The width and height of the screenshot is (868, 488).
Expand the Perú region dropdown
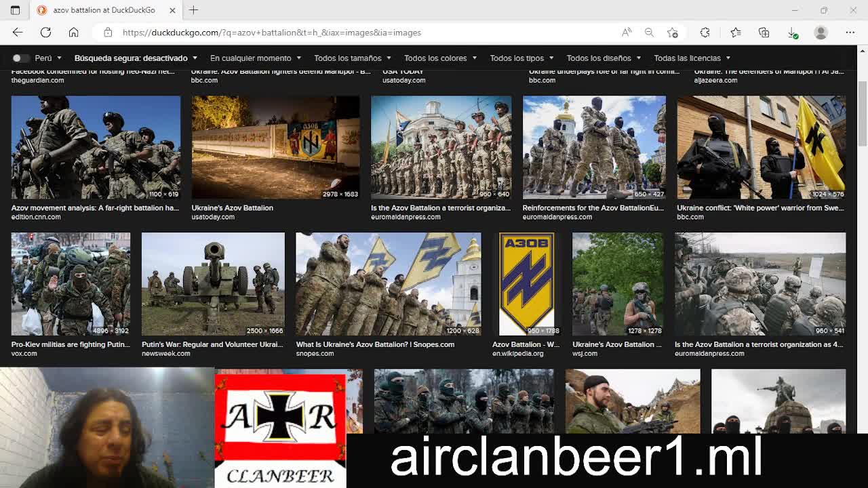(x=48, y=58)
